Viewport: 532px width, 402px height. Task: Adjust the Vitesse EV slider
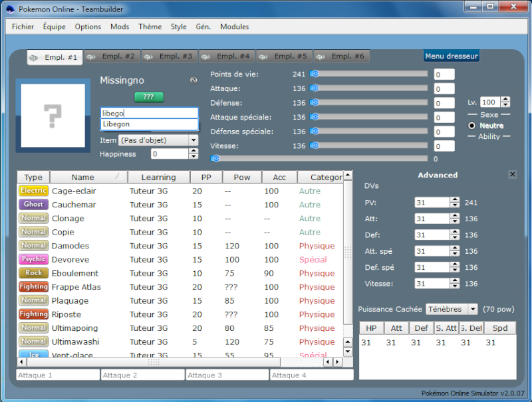pyautogui.click(x=369, y=146)
